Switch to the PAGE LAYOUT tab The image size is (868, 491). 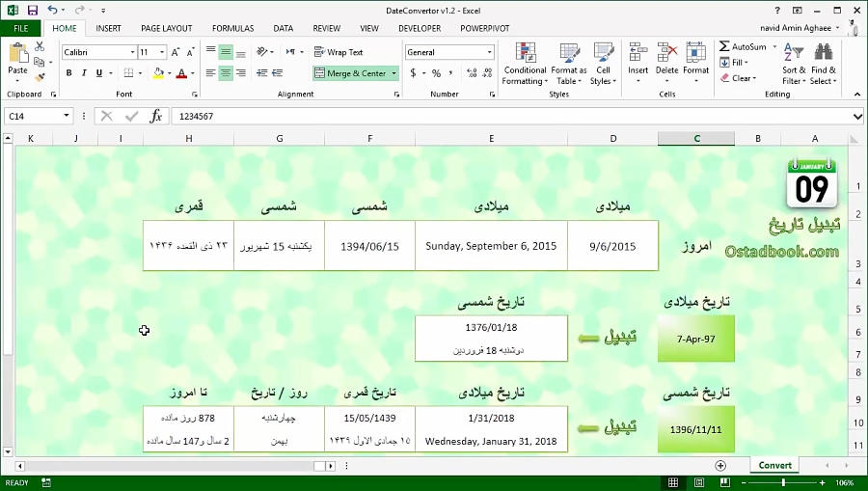click(x=166, y=28)
